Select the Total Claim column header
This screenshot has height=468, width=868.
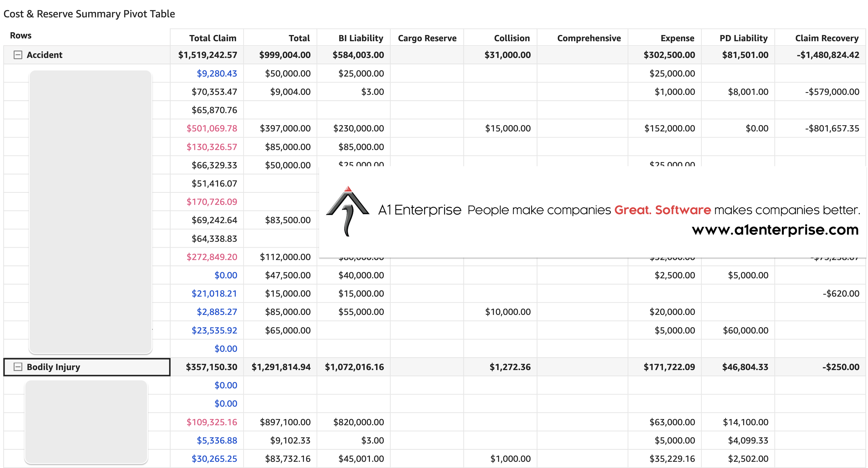[x=213, y=38]
